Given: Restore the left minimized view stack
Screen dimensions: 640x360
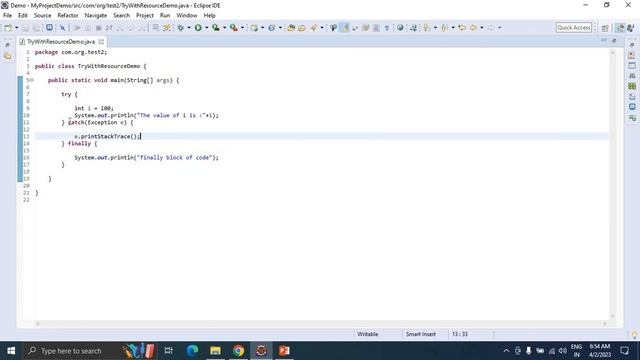Looking at the screenshot, I should pos(7,45).
